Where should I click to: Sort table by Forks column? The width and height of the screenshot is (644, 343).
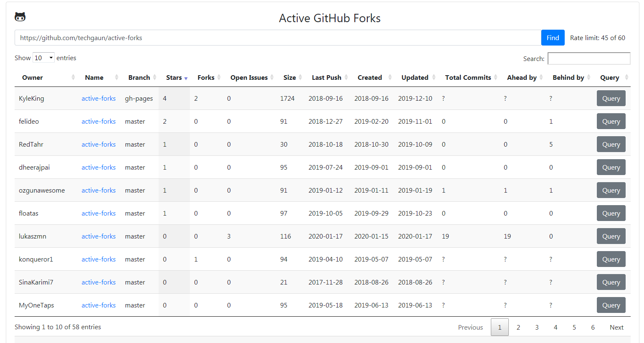click(x=207, y=77)
